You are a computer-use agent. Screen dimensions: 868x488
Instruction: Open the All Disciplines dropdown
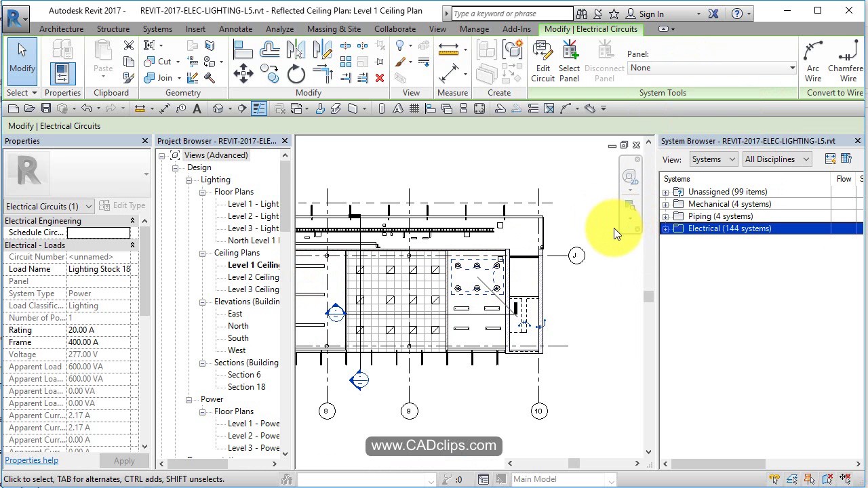[x=776, y=159]
